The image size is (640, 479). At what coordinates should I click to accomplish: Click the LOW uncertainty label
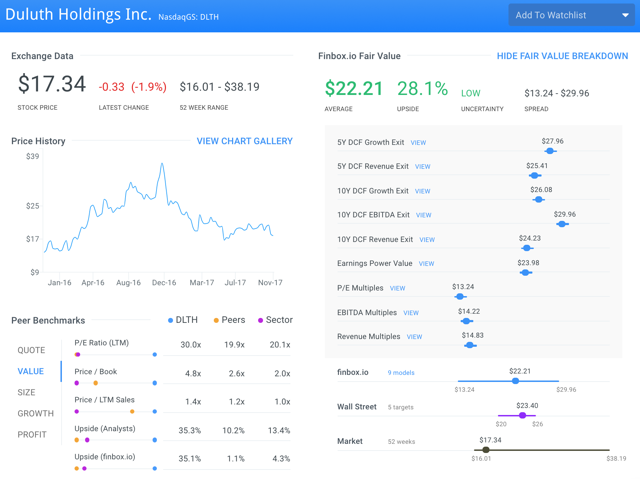click(x=471, y=93)
